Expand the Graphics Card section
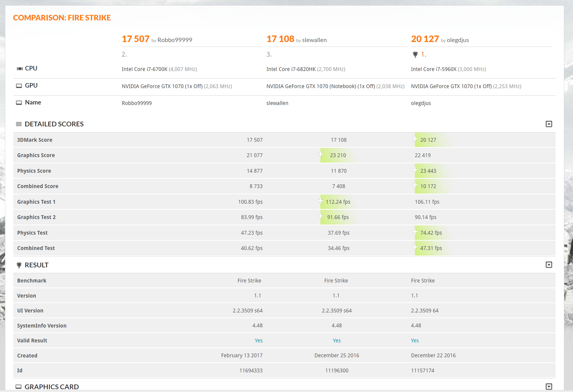Viewport: 573px width, 392px height. [549, 386]
